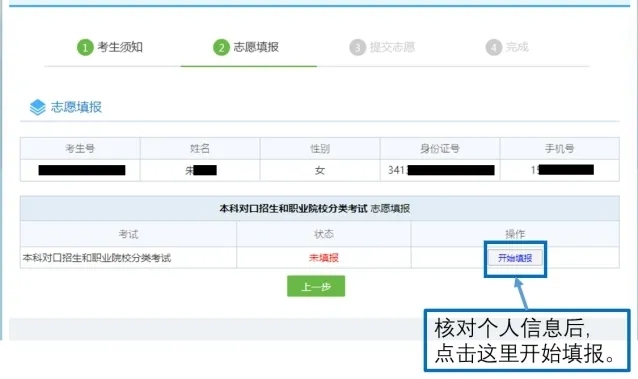Click the redacted ID number cell starting 341
The image size is (638, 379).
click(x=440, y=170)
